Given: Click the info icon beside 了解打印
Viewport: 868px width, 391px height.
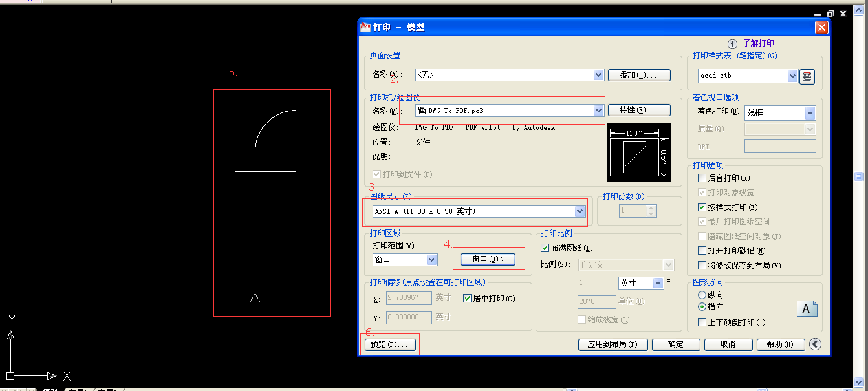Looking at the screenshot, I should [733, 43].
